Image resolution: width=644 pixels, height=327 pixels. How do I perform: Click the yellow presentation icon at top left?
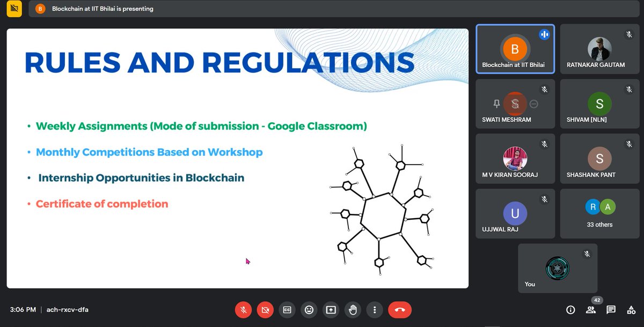coord(14,9)
